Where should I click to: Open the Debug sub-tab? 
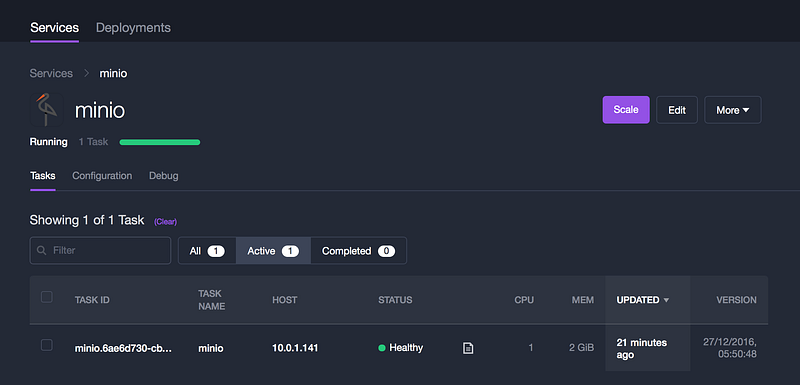pos(164,176)
